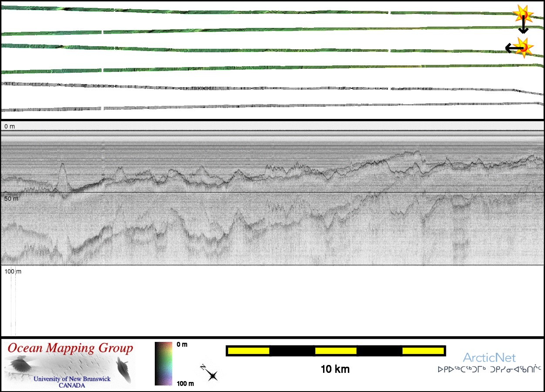
Task: Select the 0 m depth label in profile
Action: (x=10, y=126)
